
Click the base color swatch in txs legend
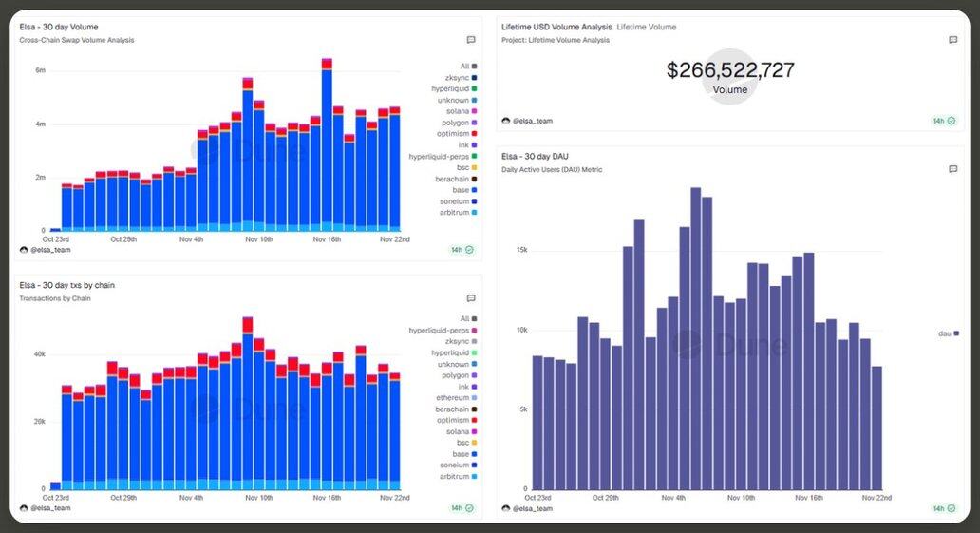pos(474,454)
